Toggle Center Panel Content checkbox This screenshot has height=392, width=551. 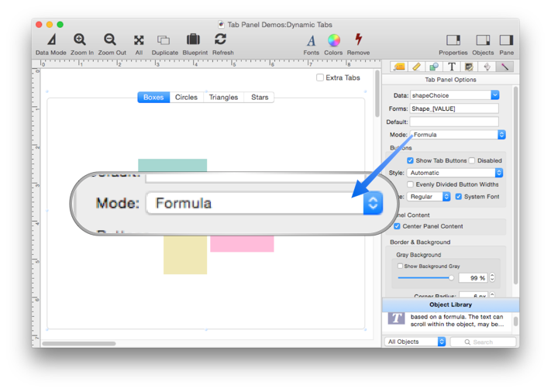(x=398, y=226)
